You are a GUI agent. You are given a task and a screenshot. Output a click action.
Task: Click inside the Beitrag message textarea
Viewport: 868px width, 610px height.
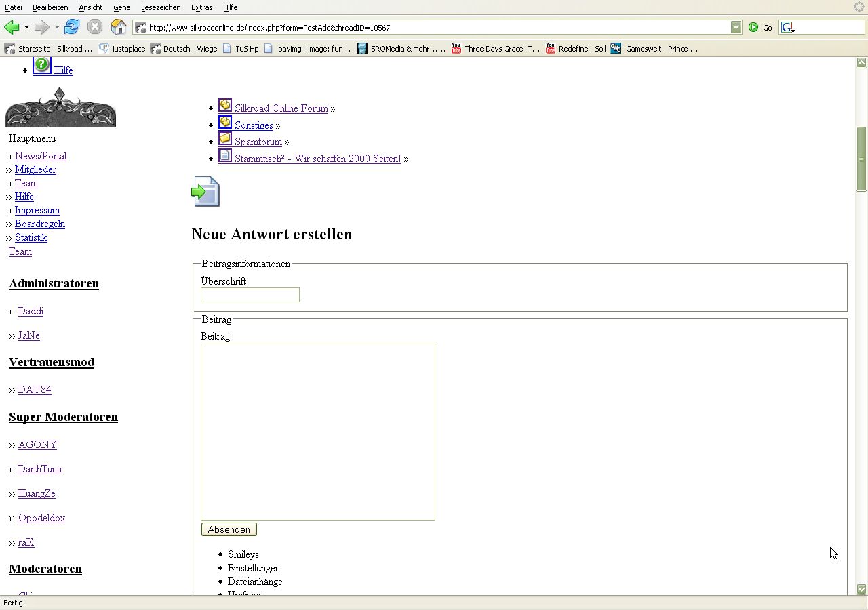coord(317,432)
